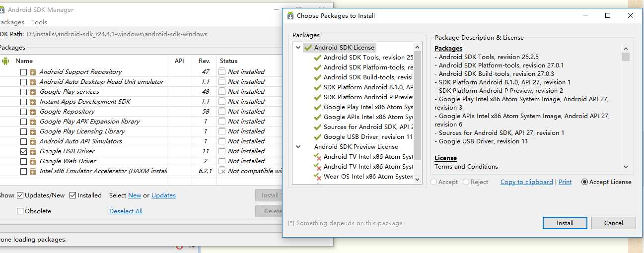Screen dimensions: 644x253
Task: Click green checkmark beside SDK Platform Android P Preview
Action: pos(317,97)
